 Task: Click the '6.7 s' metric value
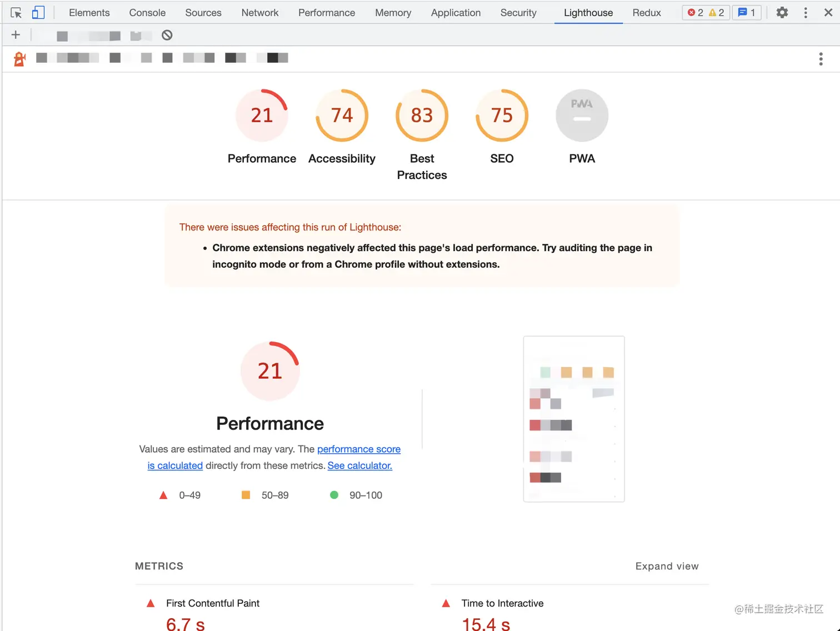tap(186, 624)
